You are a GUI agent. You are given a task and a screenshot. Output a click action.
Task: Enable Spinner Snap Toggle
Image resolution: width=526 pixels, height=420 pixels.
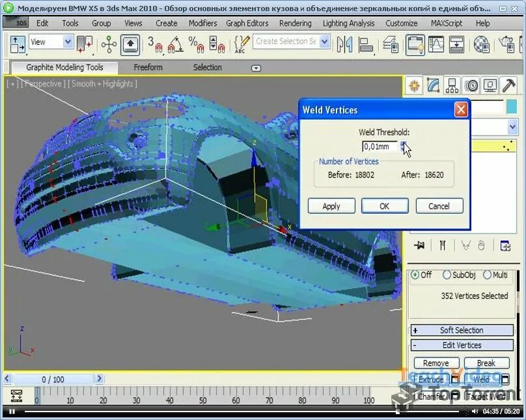click(217, 45)
